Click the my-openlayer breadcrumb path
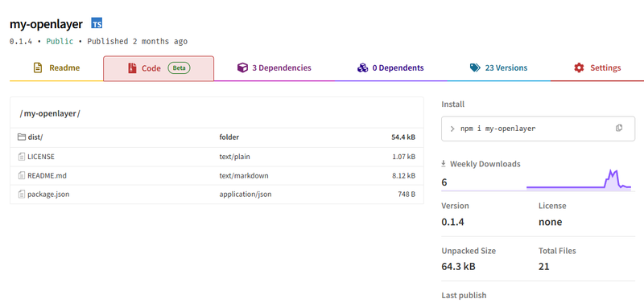The width and height of the screenshot is (644, 303). tap(50, 113)
